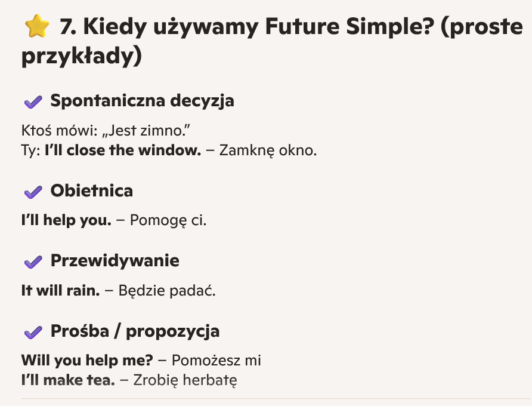This screenshot has width=532, height=406.
Task: Click on the 'Przewidywanie' subheading
Action: (115, 261)
